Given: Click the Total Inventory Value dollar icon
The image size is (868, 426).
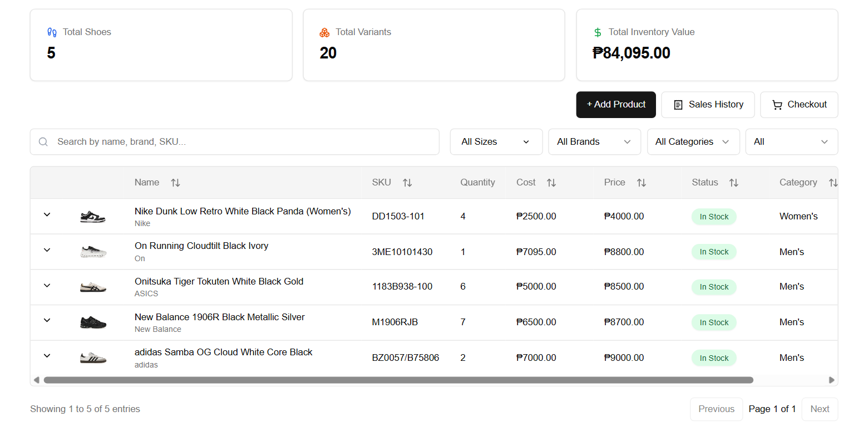Looking at the screenshot, I should click(598, 32).
